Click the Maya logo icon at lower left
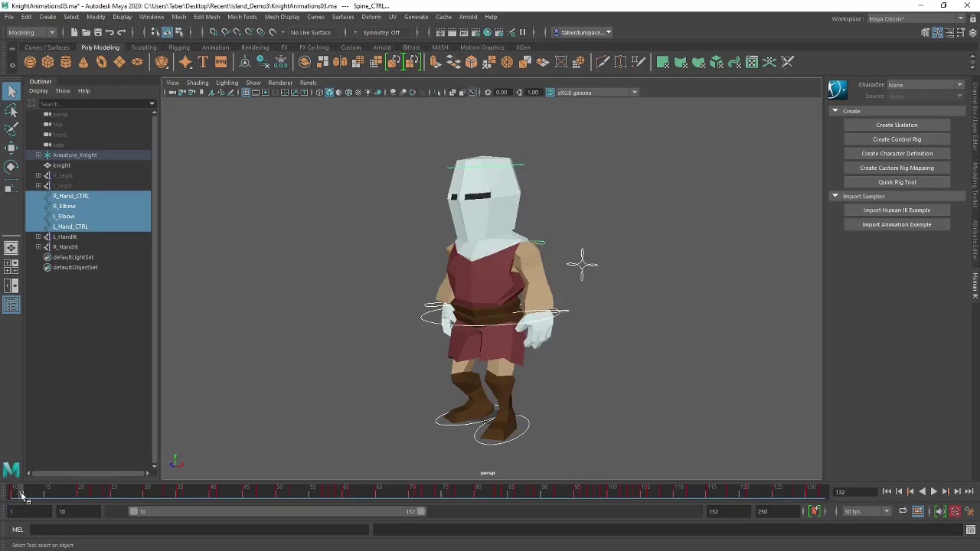 click(x=11, y=469)
